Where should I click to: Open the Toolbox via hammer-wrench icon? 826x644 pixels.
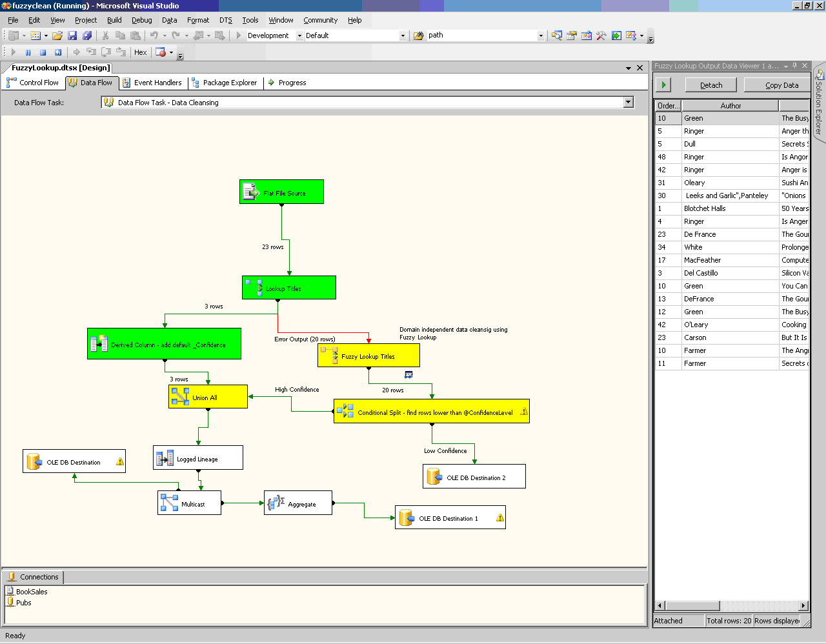(601, 35)
